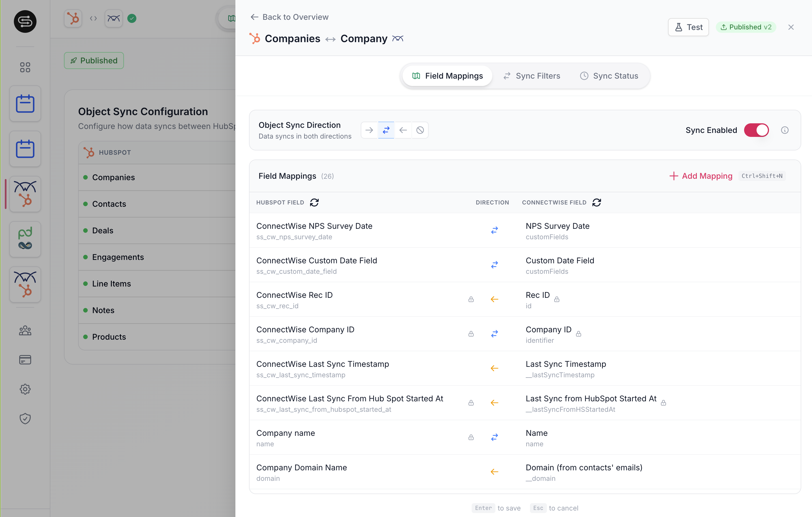Click the code brackets icon between logos
Screen dimensions: 812x517
click(x=93, y=19)
